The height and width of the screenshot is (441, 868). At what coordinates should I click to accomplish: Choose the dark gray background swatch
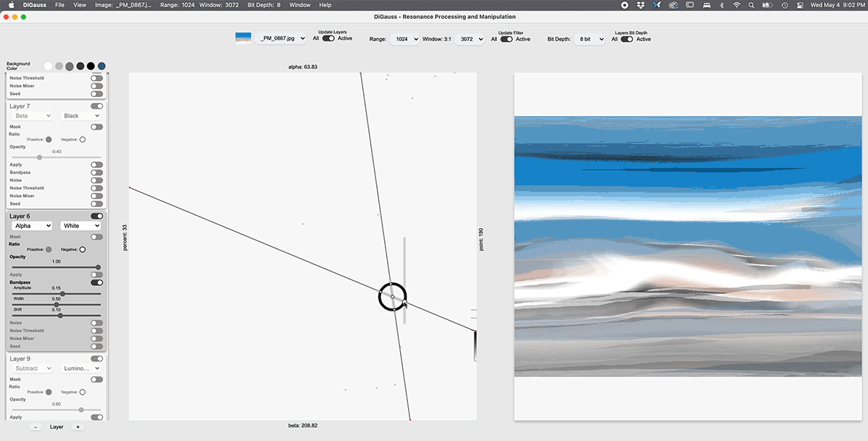[80, 66]
